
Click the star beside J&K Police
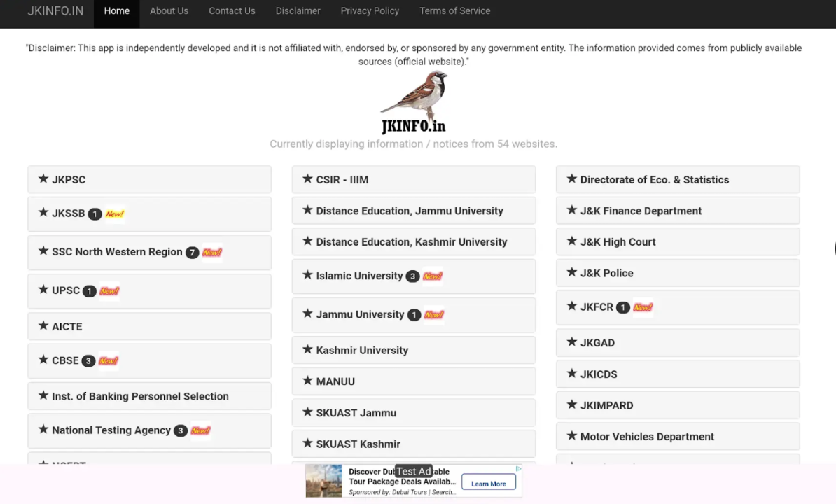click(572, 272)
